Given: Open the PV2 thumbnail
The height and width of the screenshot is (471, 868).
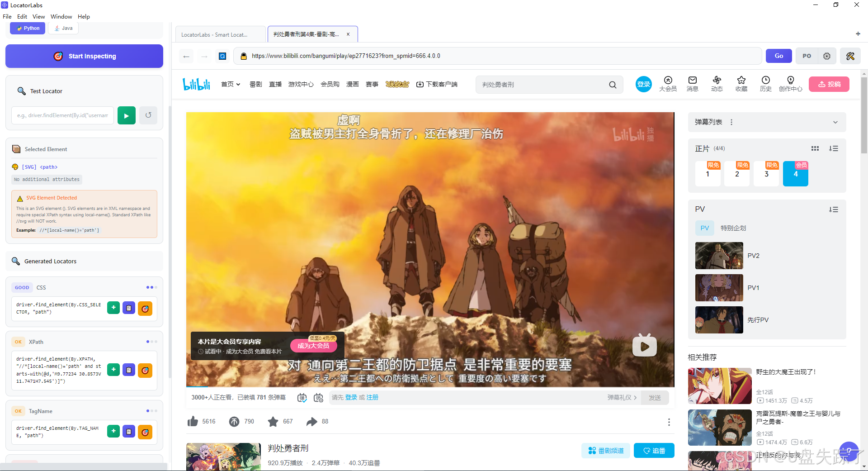Looking at the screenshot, I should (719, 256).
